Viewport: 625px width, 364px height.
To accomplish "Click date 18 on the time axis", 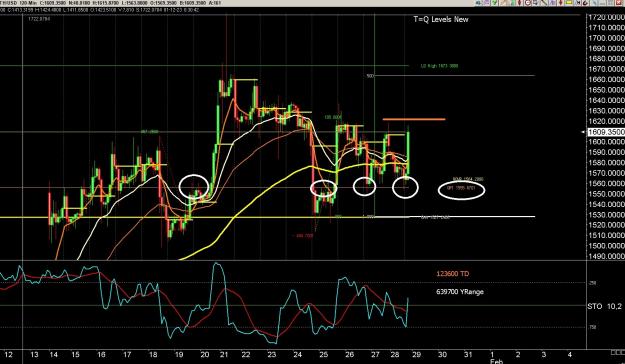I will pyautogui.click(x=153, y=354).
